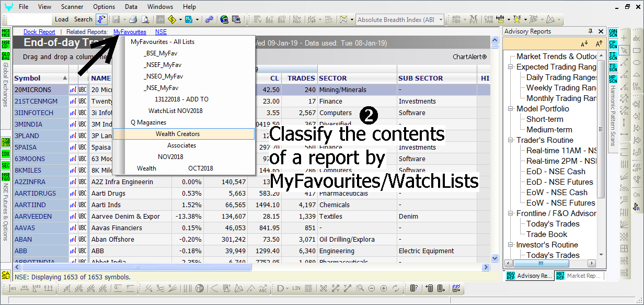Open EoD - NSE Cash report
This screenshot has height=305, width=644.
(x=556, y=172)
